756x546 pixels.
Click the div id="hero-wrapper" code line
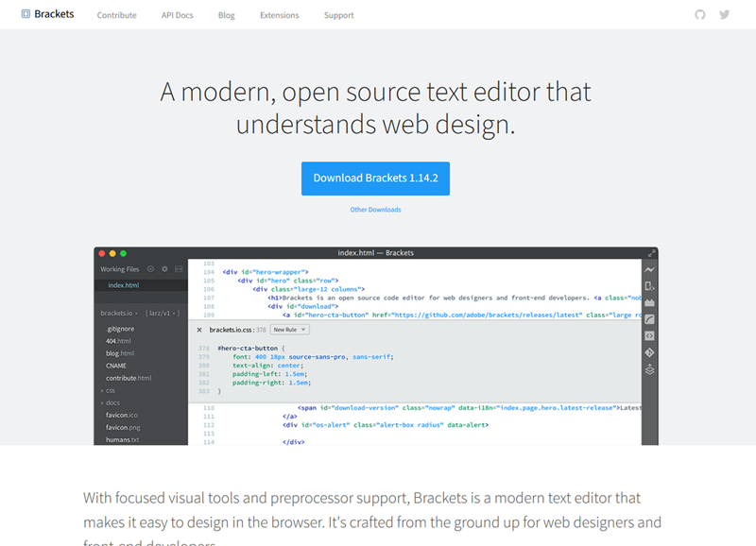[x=266, y=272]
